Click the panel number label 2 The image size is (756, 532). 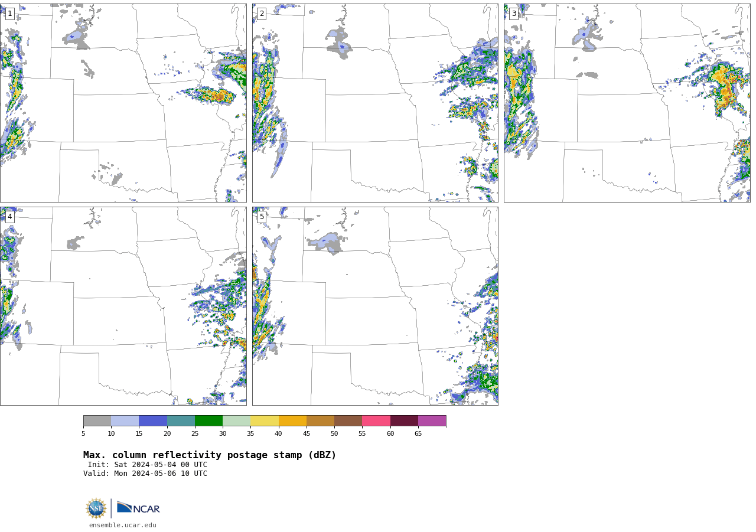coord(262,14)
